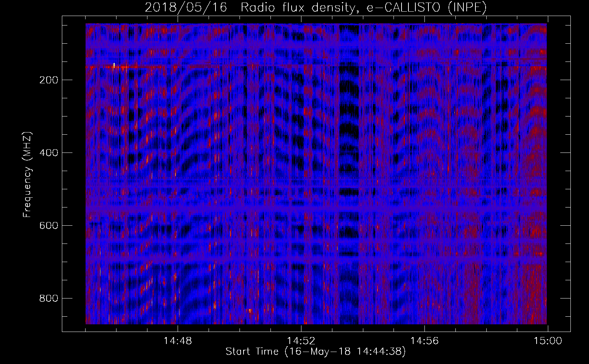Click the plot title '2018/05/16 Radio flux density'
The height and width of the screenshot is (364, 589).
tap(316, 7)
